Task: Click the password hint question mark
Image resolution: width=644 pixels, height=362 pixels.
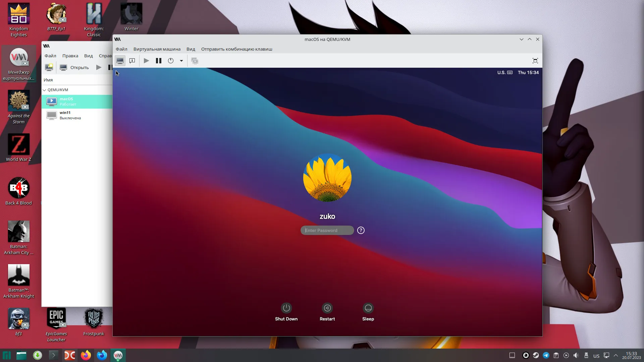Action: pyautogui.click(x=361, y=230)
